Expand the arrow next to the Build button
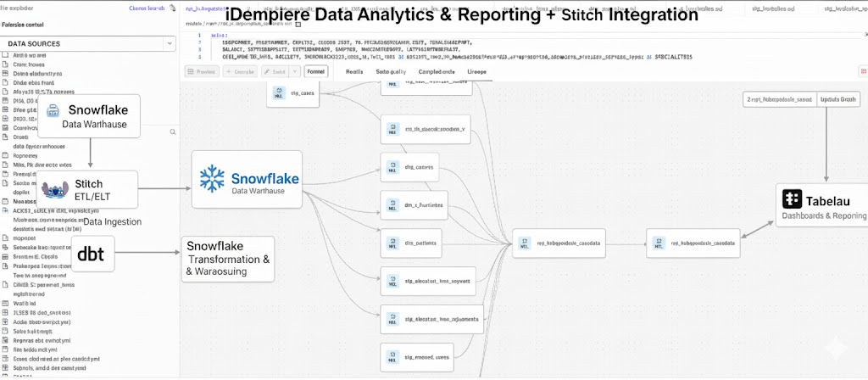868x380 pixels. [x=294, y=71]
